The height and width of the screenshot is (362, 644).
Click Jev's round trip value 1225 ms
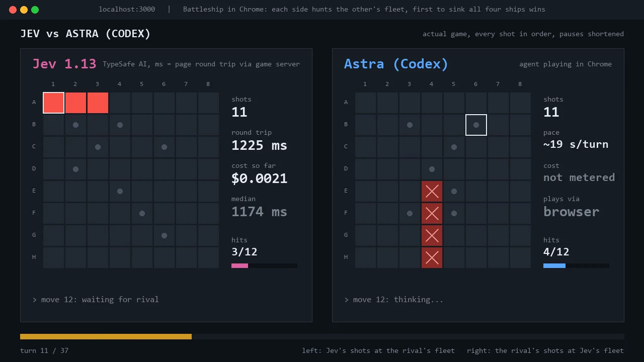click(259, 145)
